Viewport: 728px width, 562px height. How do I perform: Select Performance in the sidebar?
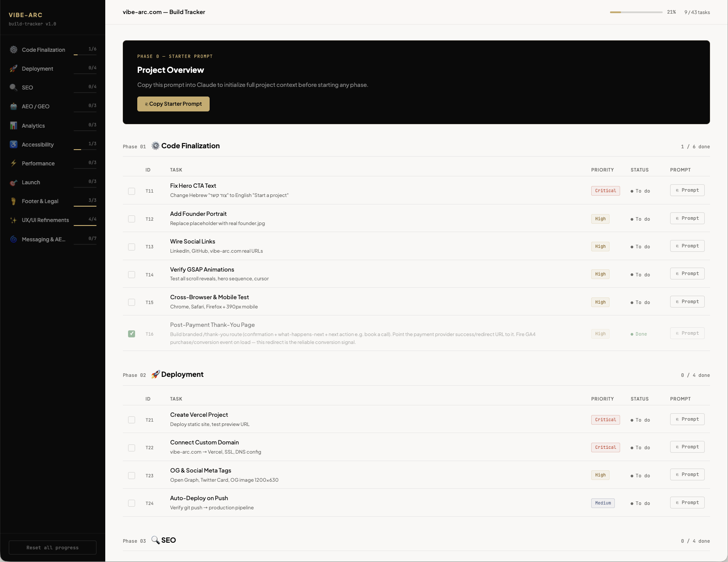[x=53, y=163]
